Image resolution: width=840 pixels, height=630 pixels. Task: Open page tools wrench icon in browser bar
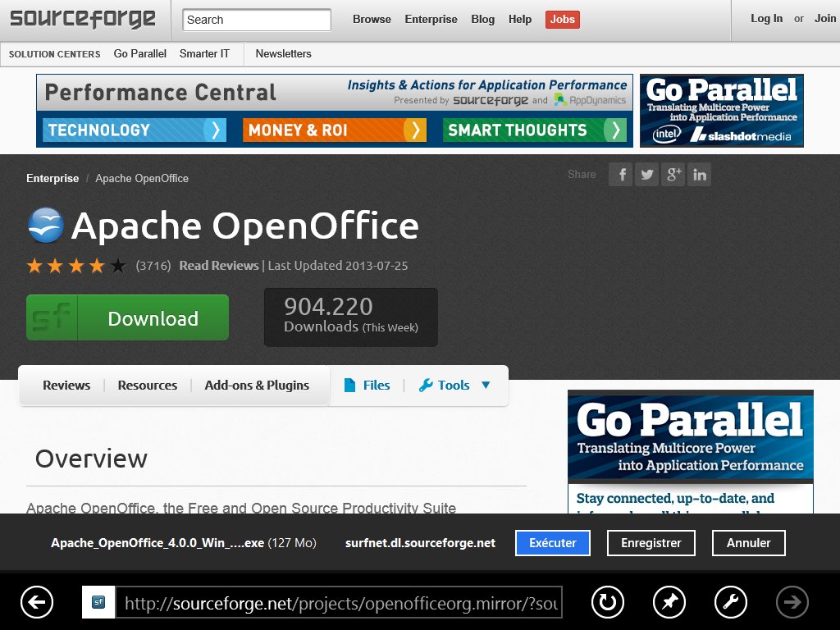[x=731, y=602]
